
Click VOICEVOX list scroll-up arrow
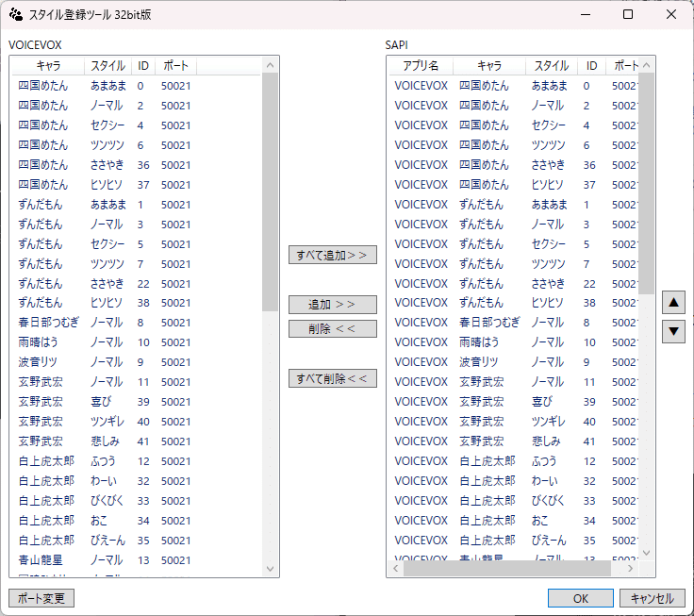270,65
